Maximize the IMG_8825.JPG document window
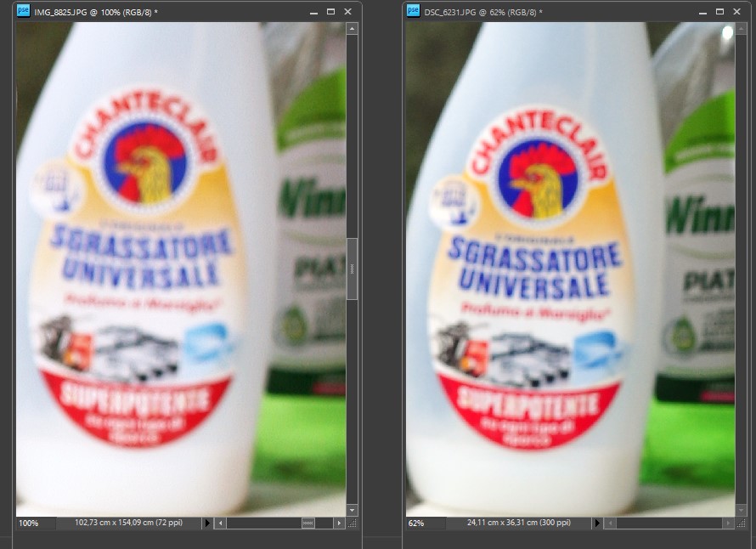756x549 pixels. point(330,12)
